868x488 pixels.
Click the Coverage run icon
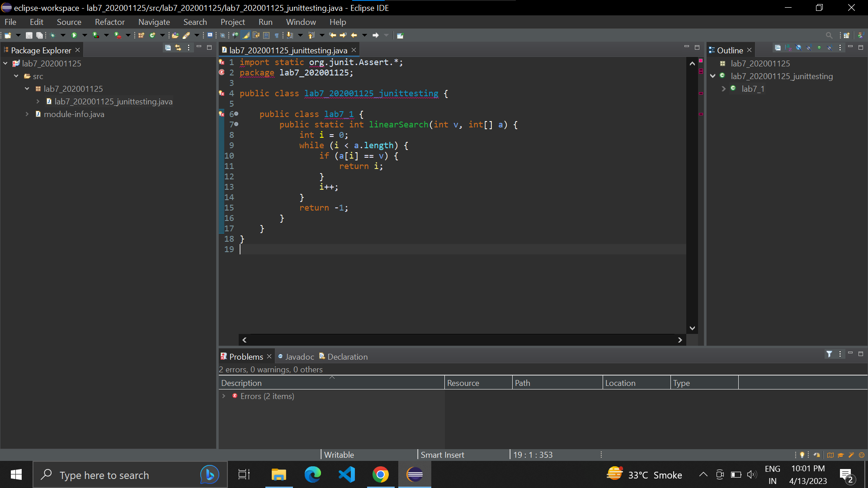[x=96, y=35]
